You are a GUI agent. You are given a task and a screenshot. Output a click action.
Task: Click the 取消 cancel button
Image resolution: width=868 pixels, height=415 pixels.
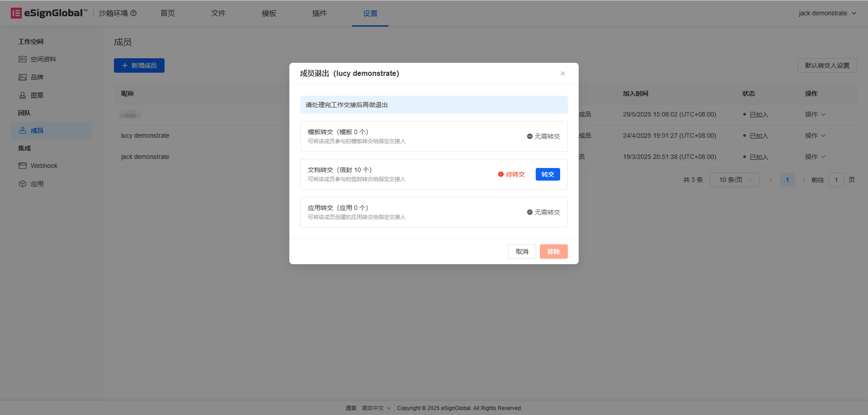[522, 252]
